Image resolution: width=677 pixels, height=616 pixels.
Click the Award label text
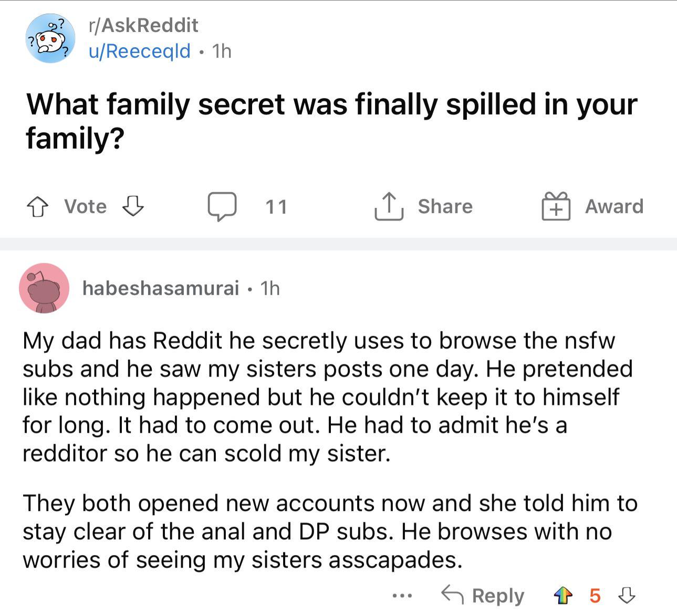pyautogui.click(x=613, y=206)
